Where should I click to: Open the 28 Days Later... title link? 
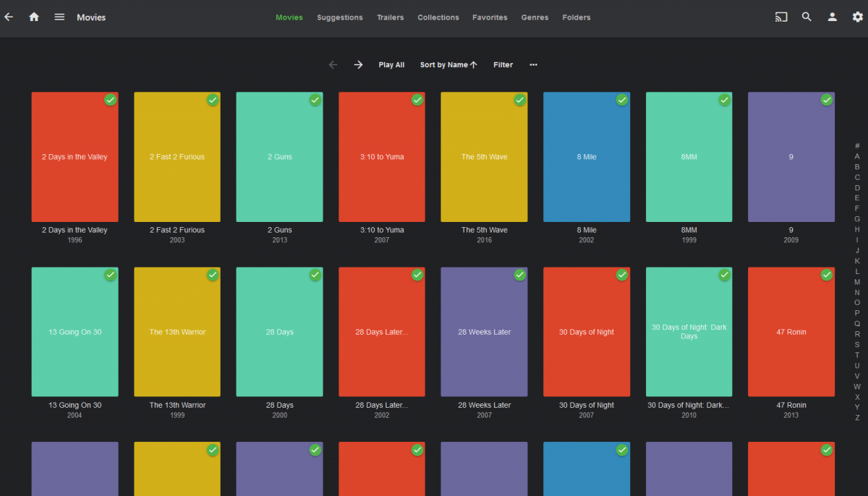click(x=382, y=405)
